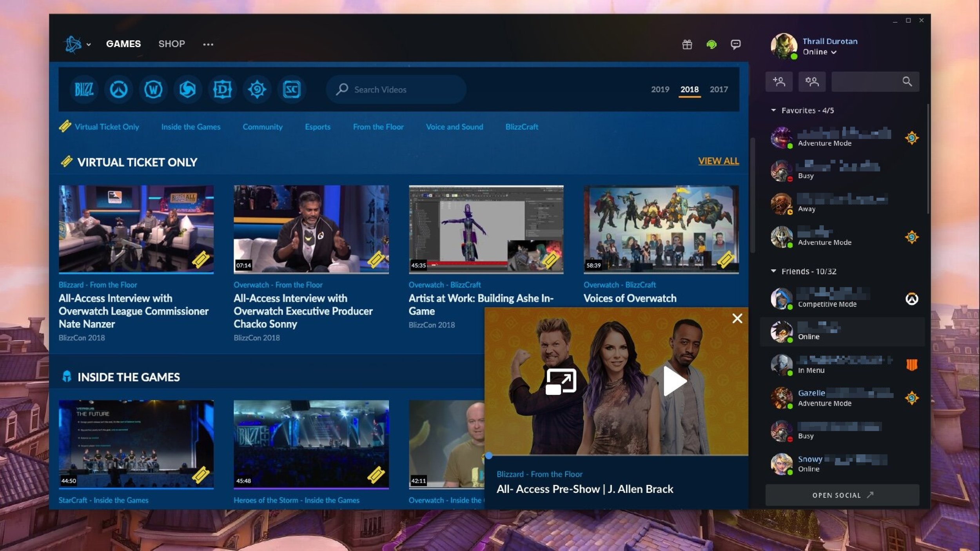Select friend Gazelle in Adventure Mode

843,398
